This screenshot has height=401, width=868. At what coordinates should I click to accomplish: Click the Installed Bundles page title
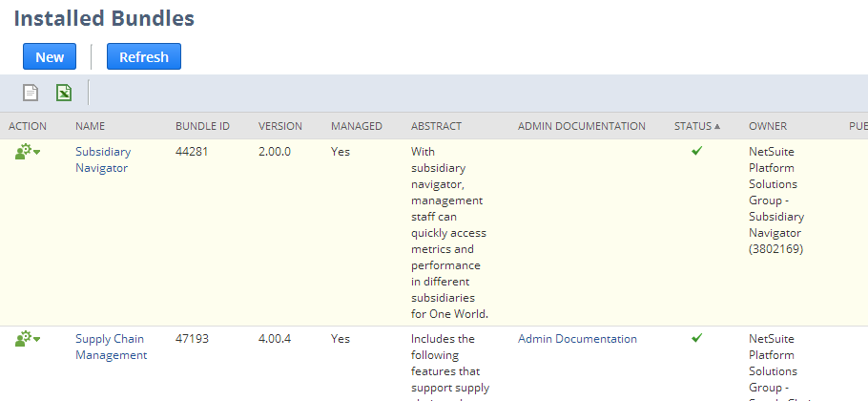pyautogui.click(x=104, y=18)
